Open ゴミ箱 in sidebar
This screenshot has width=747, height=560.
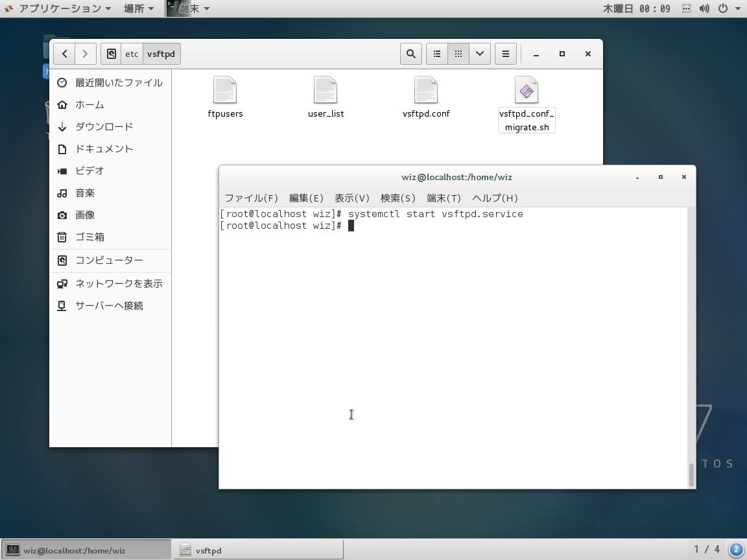click(x=110, y=237)
